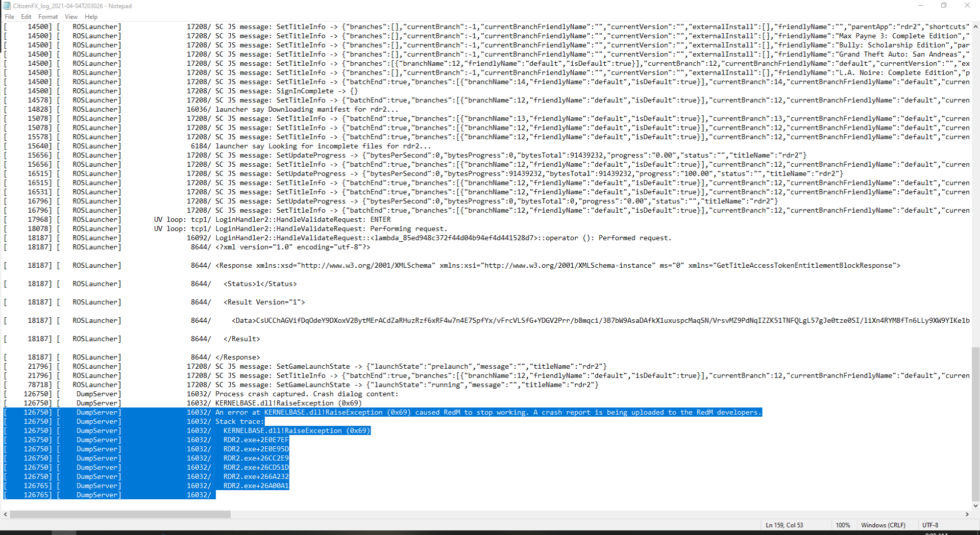Screen dimensions: 980x535
Task: Open the Edit menu
Action: 26,16
